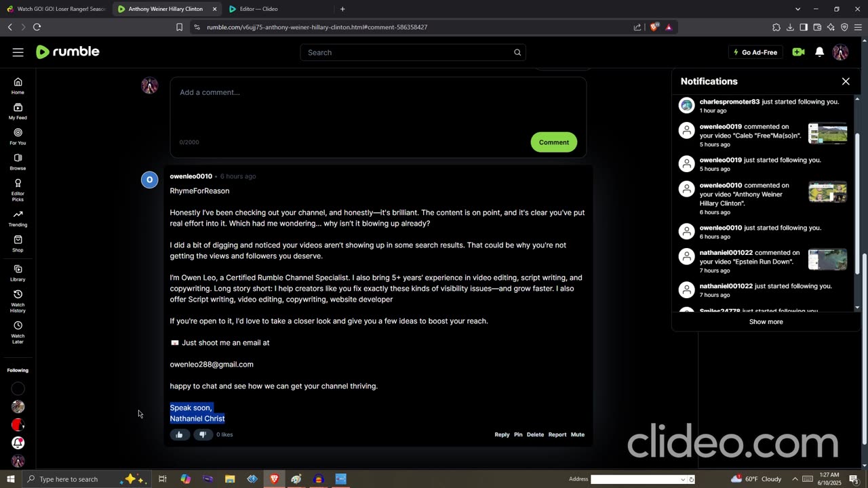Open Epstein Run Down video thumbnail
Screen dimensions: 868x488
[828, 260]
